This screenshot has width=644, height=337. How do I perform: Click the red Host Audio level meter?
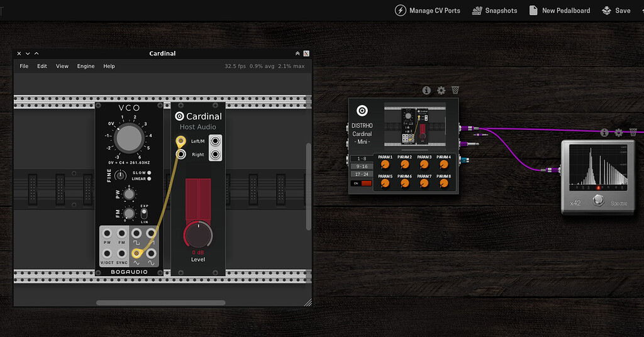[x=198, y=199]
